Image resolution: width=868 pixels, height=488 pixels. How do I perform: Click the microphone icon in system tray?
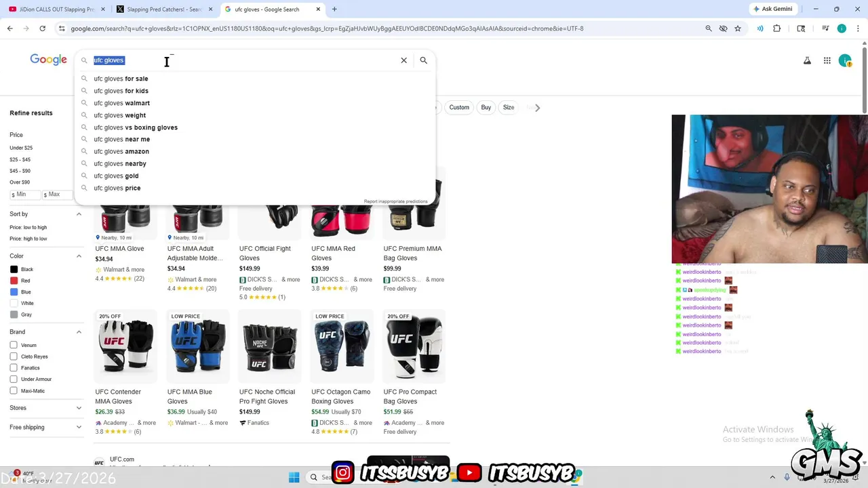click(787, 477)
